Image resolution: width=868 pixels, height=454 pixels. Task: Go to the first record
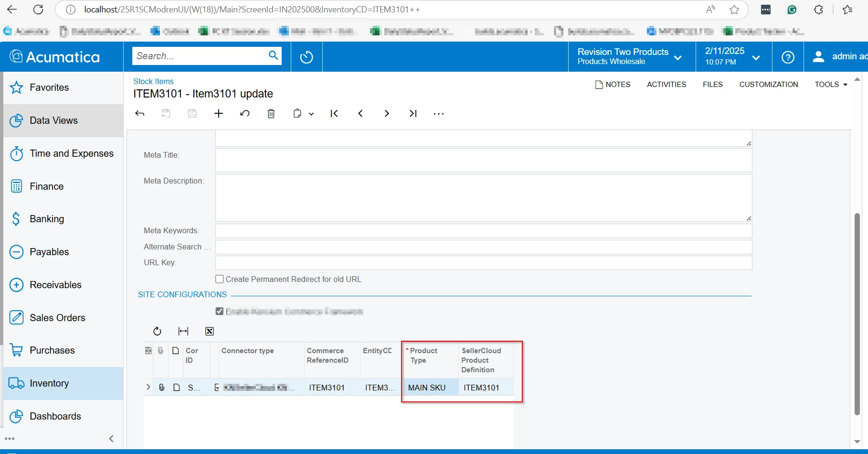tap(334, 113)
